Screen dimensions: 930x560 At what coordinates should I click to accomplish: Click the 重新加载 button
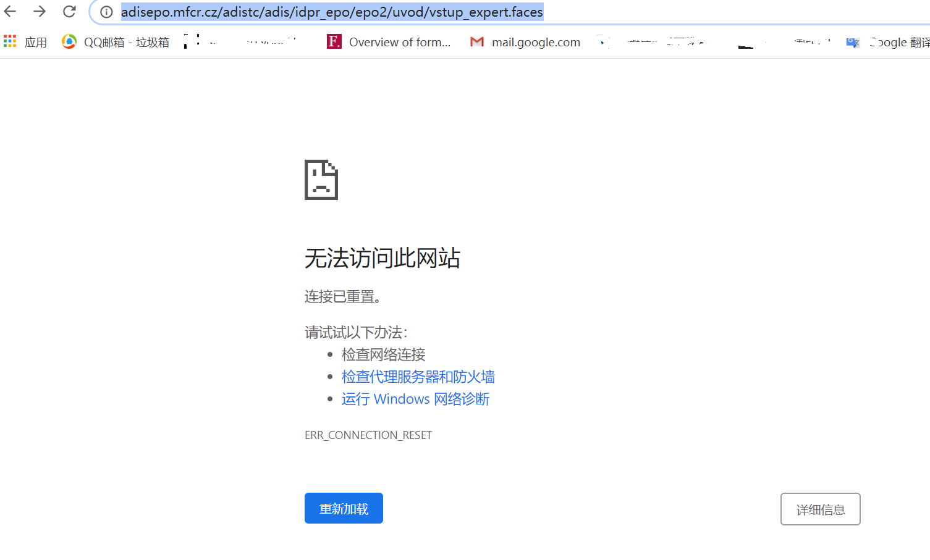[x=344, y=508]
